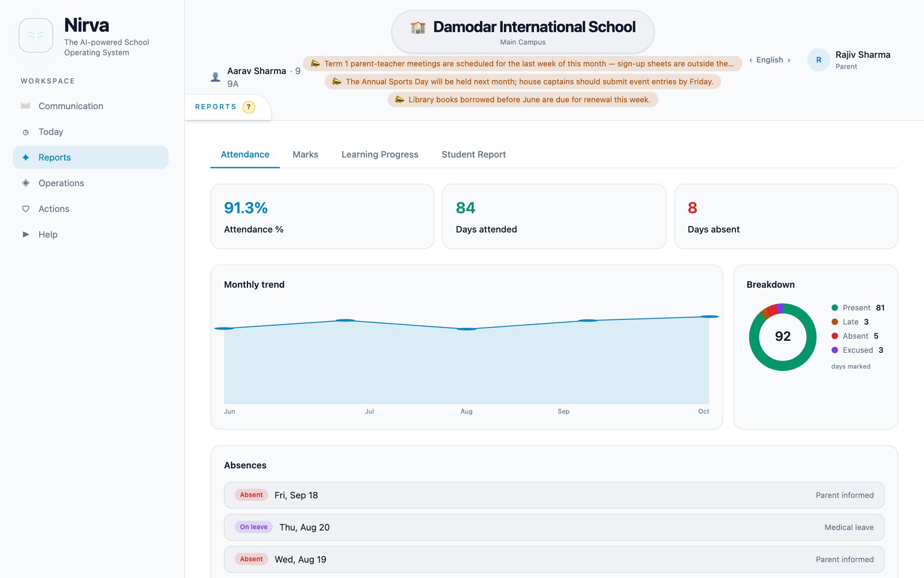Select the Thu, Aug 20 on-leave row
Viewport: 924px width, 578px height.
[x=554, y=527]
